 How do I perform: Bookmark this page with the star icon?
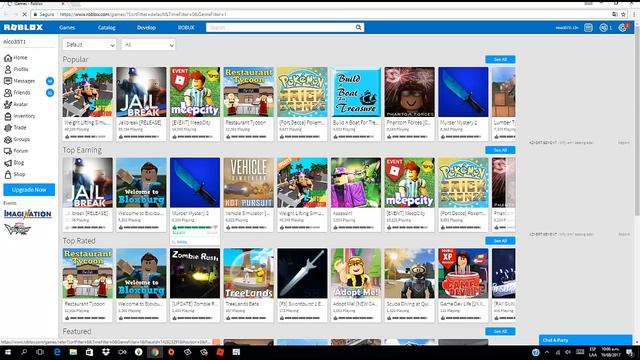pos(623,14)
